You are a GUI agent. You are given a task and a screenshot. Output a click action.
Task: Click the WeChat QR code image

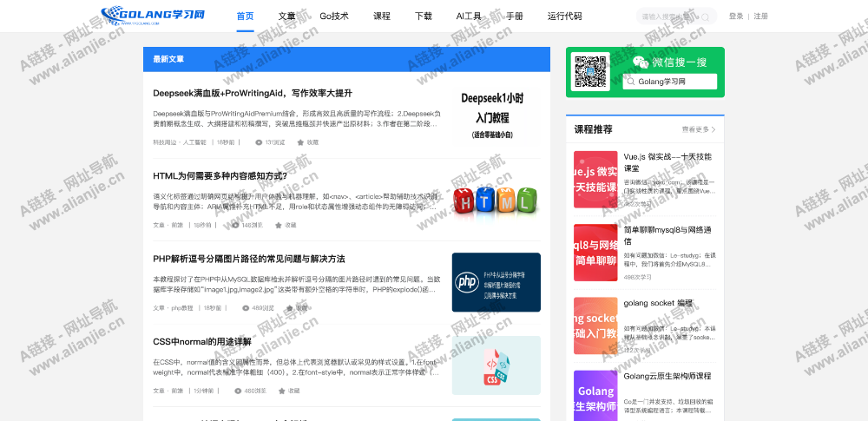point(590,72)
